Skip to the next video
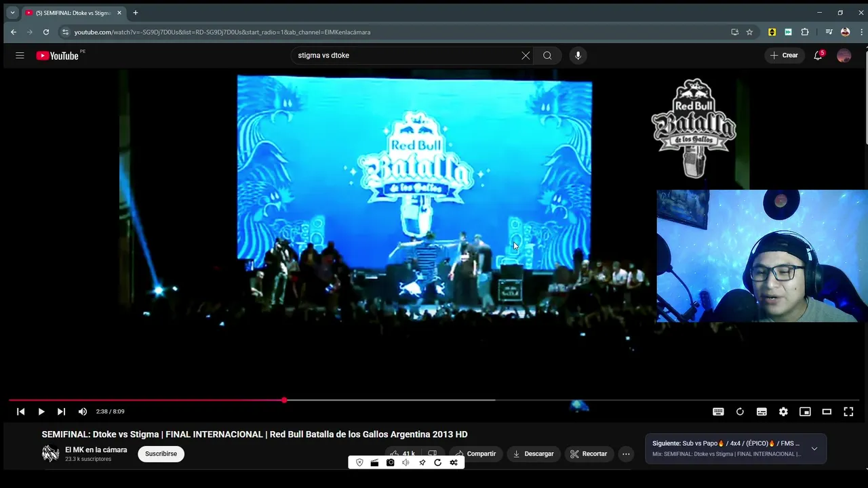 [61, 411]
